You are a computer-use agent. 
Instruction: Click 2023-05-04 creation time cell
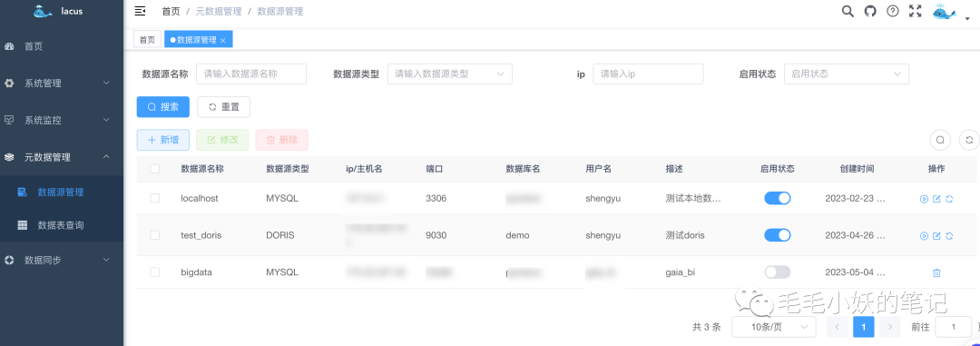pyautogui.click(x=855, y=272)
